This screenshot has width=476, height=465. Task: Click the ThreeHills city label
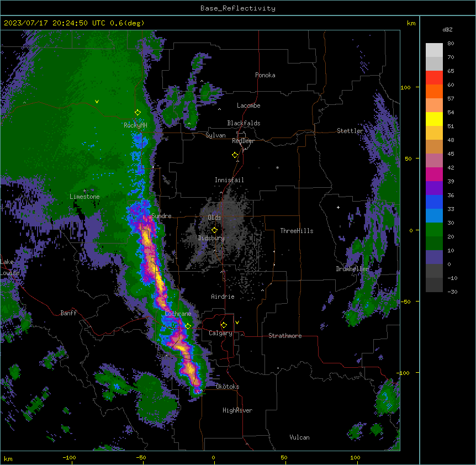pyautogui.click(x=297, y=231)
